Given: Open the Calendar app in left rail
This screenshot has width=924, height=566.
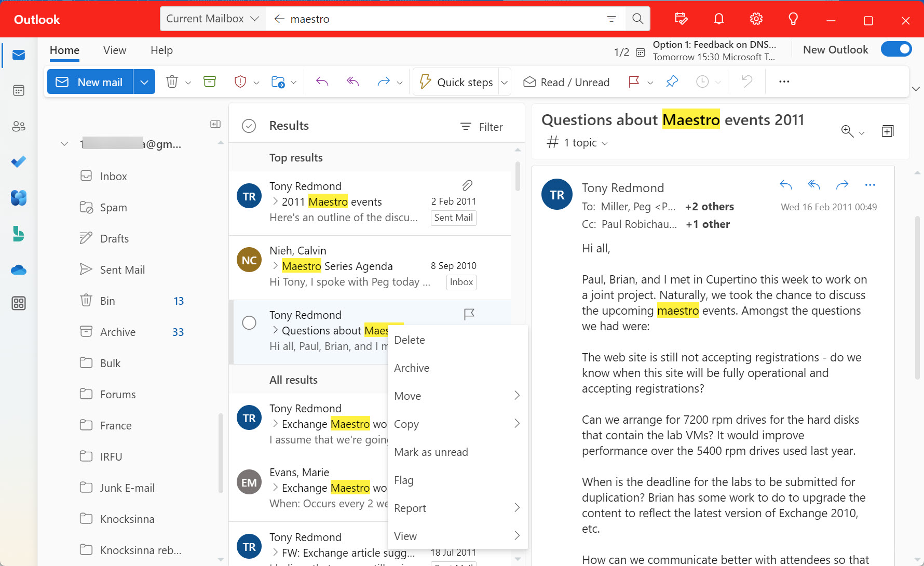Looking at the screenshot, I should pyautogui.click(x=19, y=90).
